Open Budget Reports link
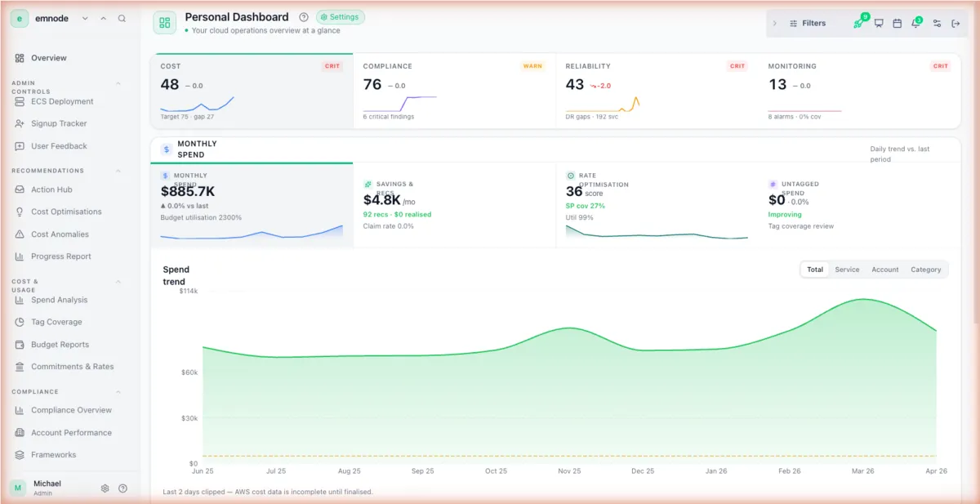Screen dimensions: 980x504 click(x=60, y=345)
